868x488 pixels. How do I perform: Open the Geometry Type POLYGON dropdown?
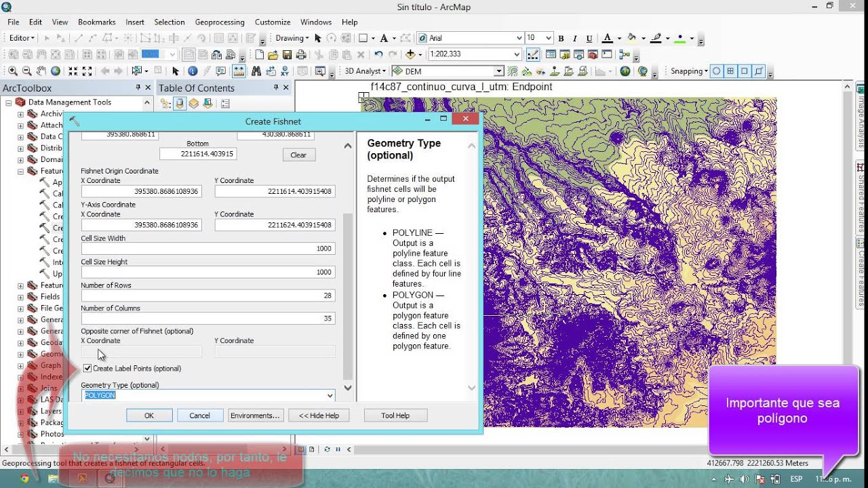[x=330, y=395]
